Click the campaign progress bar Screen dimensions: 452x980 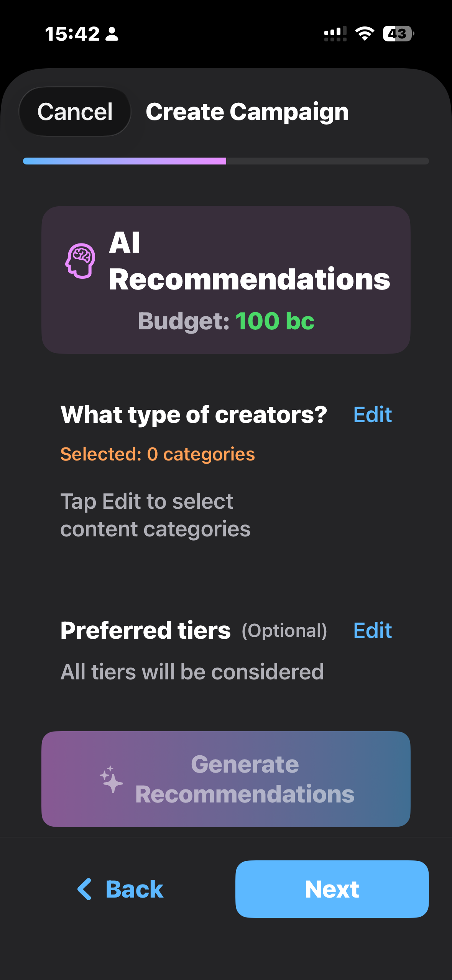(x=226, y=161)
